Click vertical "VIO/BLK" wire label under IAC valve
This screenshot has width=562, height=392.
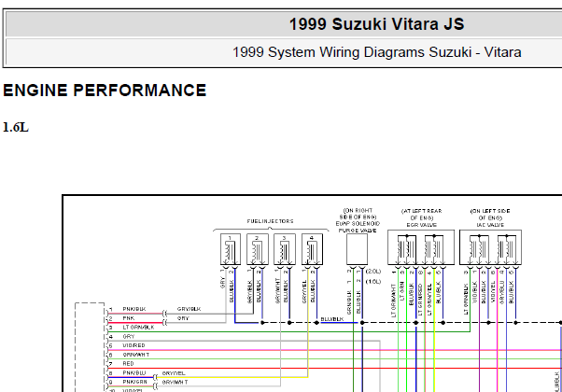[475, 292]
